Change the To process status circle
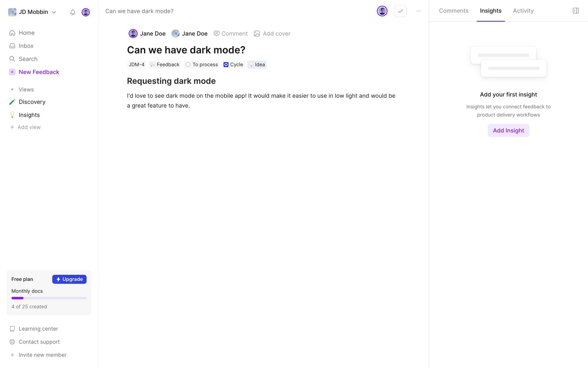The height and width of the screenshot is (368, 588). (188, 65)
